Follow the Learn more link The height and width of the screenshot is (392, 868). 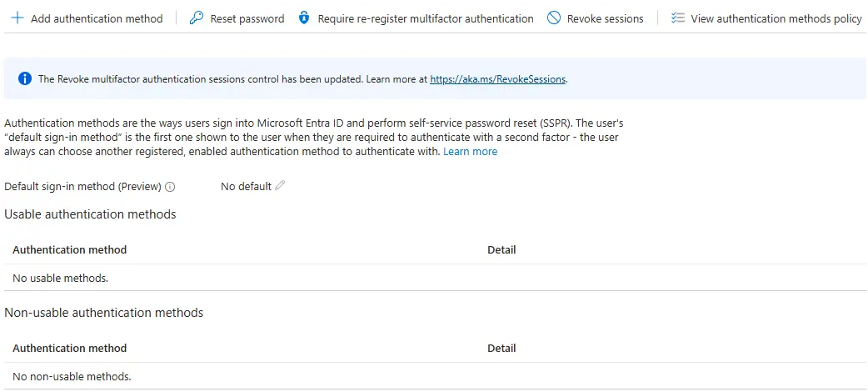point(471,151)
